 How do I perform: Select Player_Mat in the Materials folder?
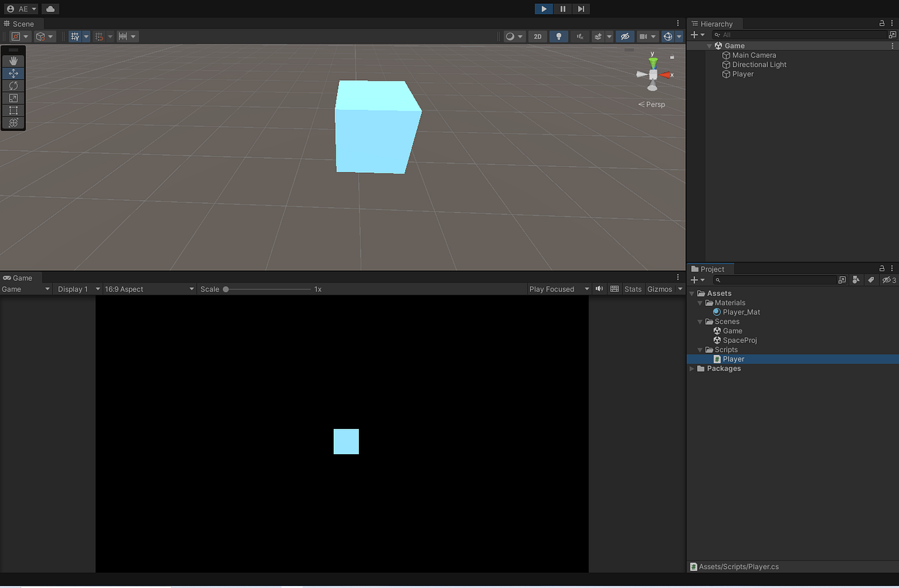pyautogui.click(x=740, y=312)
